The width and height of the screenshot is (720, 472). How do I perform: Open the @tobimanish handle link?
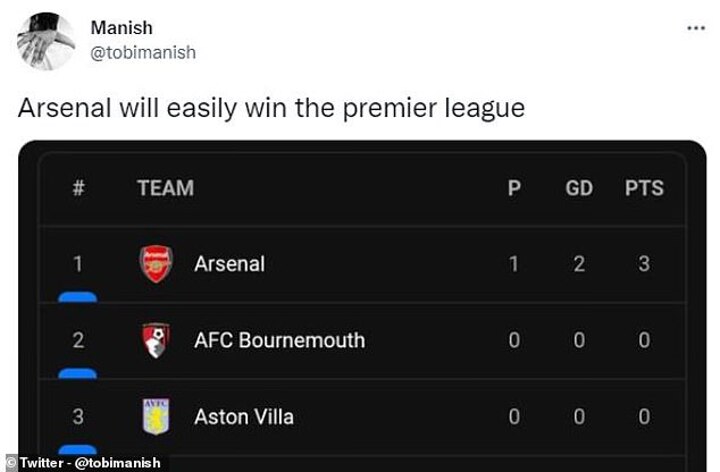[143, 53]
